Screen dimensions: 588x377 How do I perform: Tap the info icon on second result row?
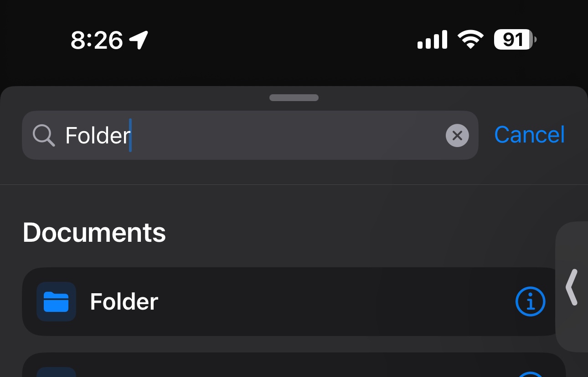(530, 374)
